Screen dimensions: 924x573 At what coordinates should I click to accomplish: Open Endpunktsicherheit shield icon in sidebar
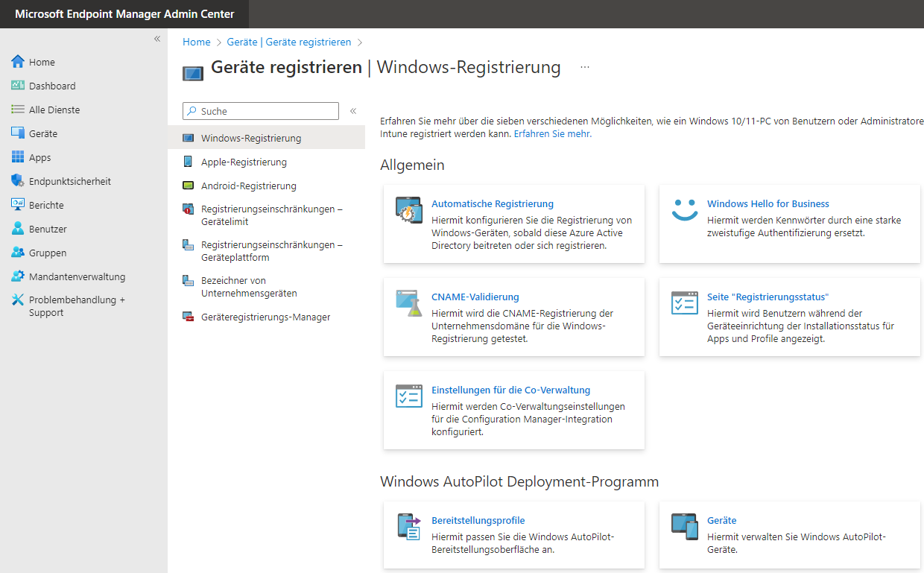(18, 181)
